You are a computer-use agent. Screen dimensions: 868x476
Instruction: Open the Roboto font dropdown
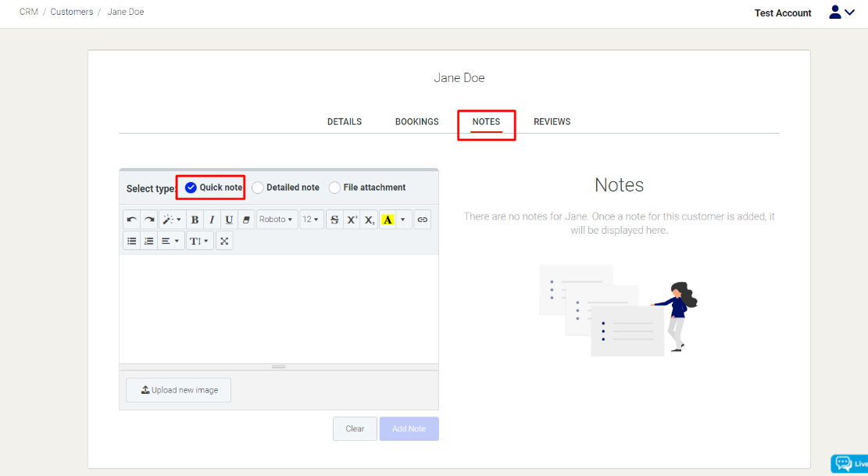[276, 219]
